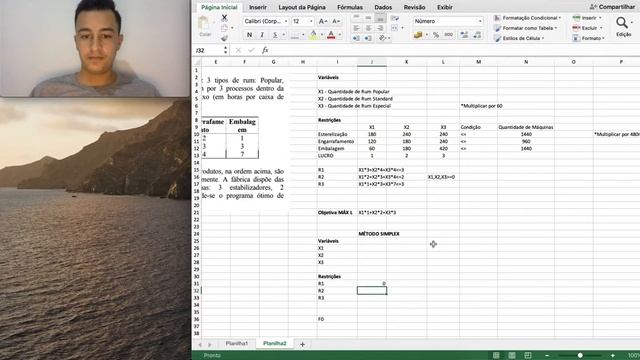Click the currency accounting format icon
This screenshot has width=640, height=360.
(418, 35)
